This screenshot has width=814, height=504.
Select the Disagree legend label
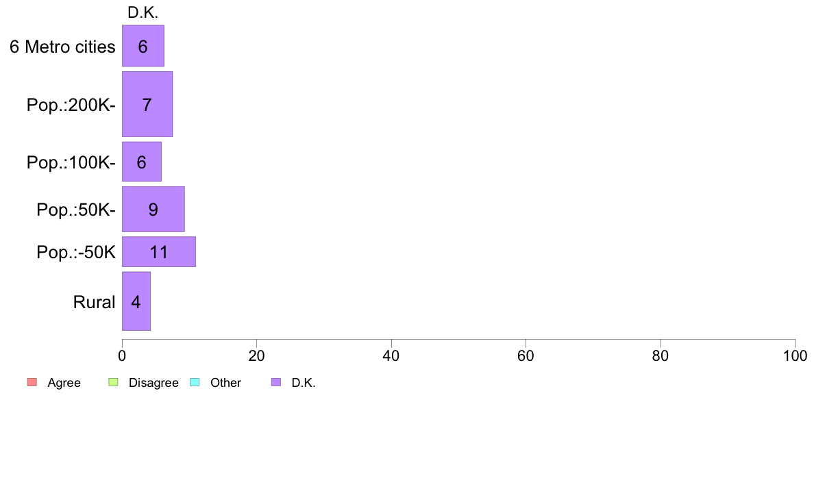(x=153, y=383)
